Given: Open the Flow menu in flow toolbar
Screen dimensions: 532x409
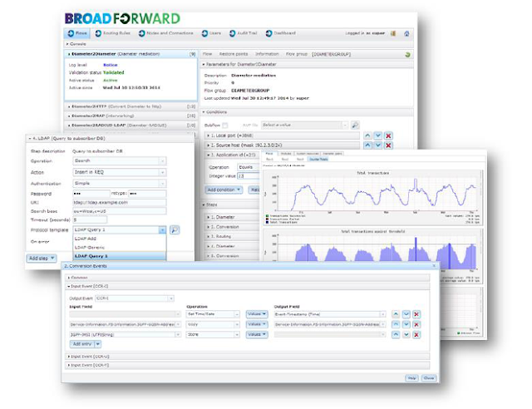Looking at the screenshot, I should coord(207,54).
